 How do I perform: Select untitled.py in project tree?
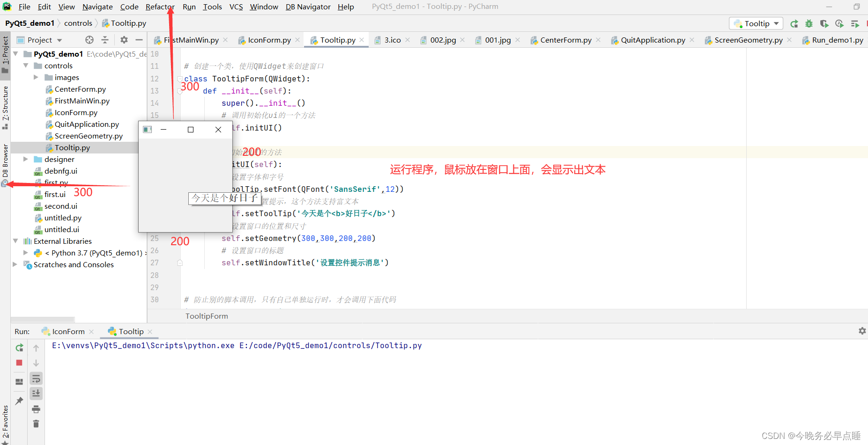point(63,218)
